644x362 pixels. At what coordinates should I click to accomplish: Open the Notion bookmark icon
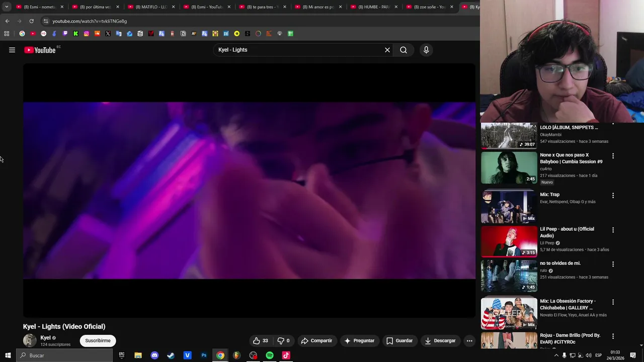(x=183, y=34)
